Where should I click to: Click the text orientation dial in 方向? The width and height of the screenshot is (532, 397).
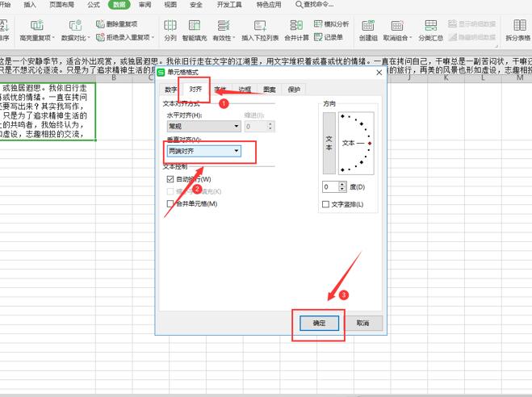(356, 143)
